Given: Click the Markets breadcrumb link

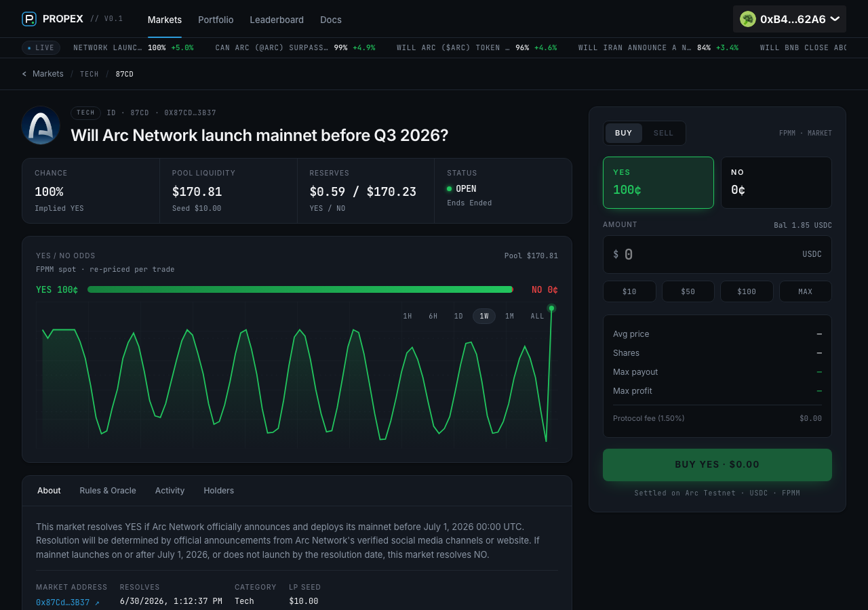Looking at the screenshot, I should pos(48,74).
